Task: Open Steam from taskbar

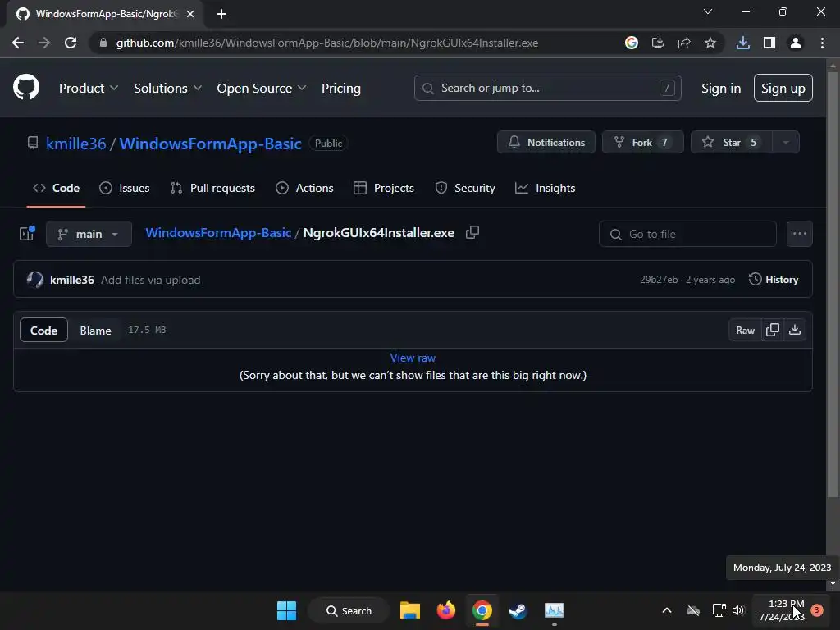Action: point(518,610)
